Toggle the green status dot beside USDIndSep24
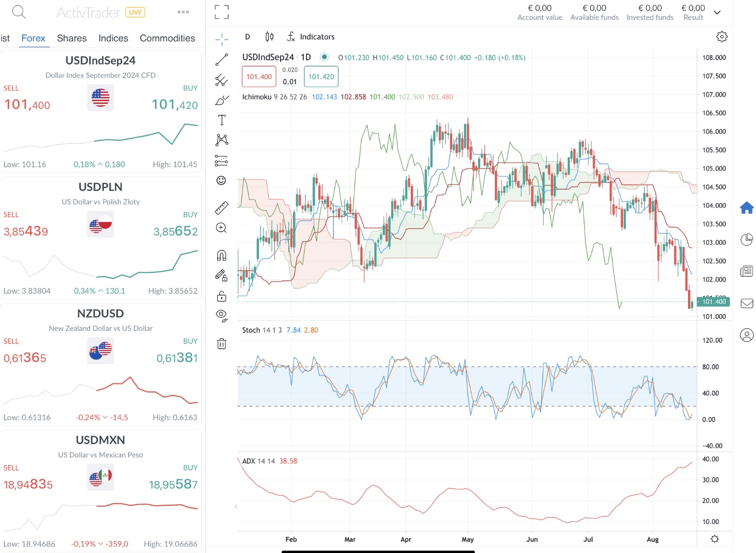Viewport: 756px width, 553px height. coord(325,57)
